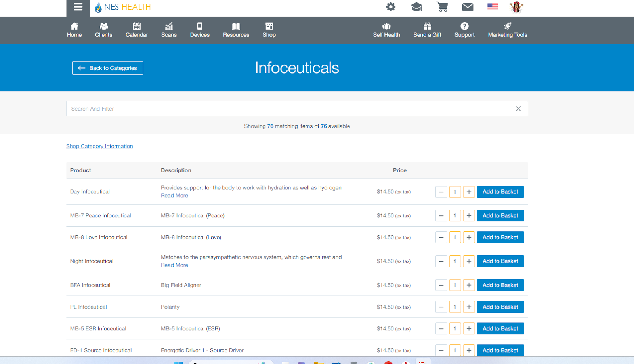The width and height of the screenshot is (634, 364).
Task: Open settings gear icon
Action: [391, 7]
